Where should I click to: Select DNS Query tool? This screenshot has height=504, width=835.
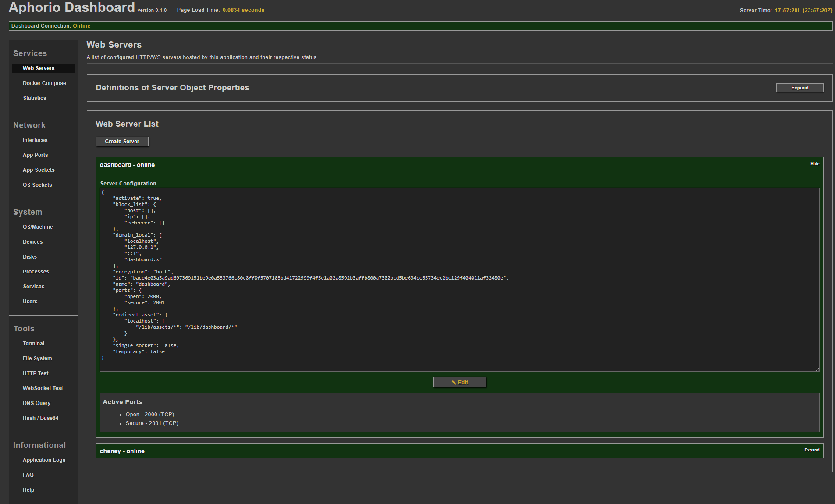[37, 403]
